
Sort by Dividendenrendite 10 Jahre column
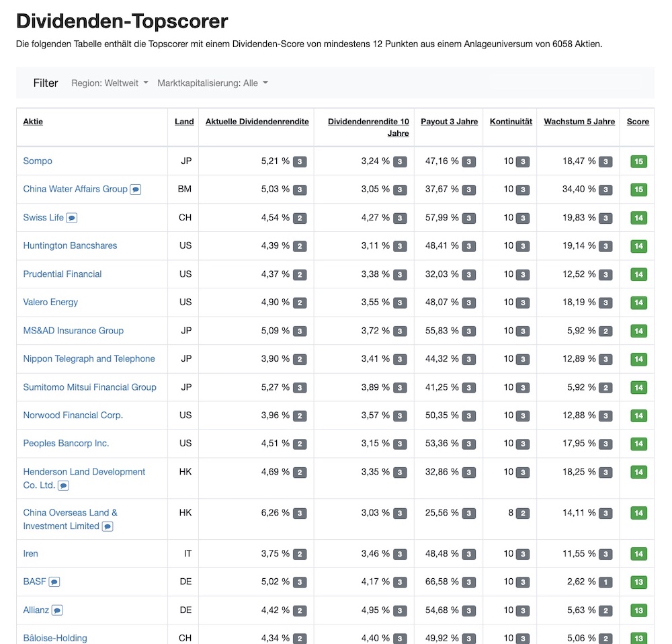point(368,127)
